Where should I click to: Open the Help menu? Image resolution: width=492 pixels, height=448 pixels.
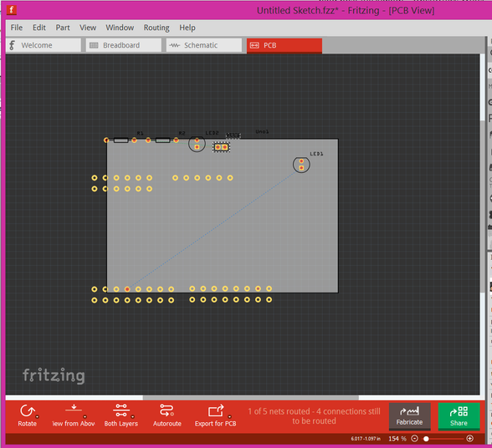[187, 28]
